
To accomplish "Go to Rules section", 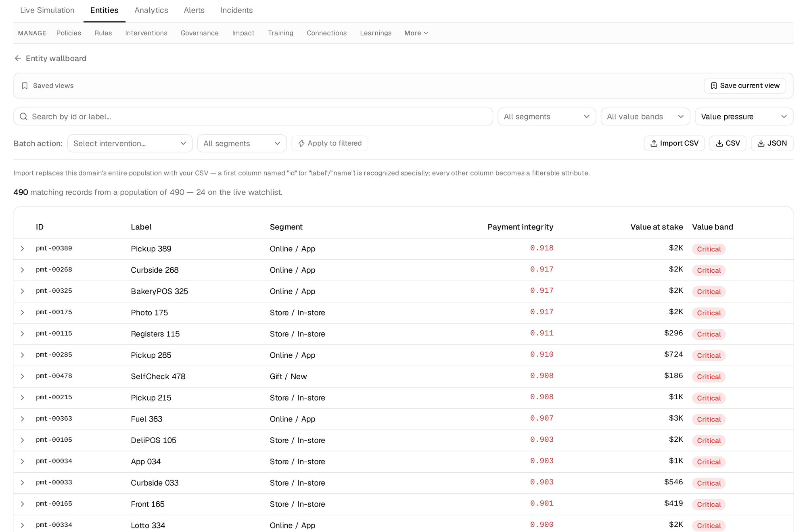I will (x=103, y=33).
